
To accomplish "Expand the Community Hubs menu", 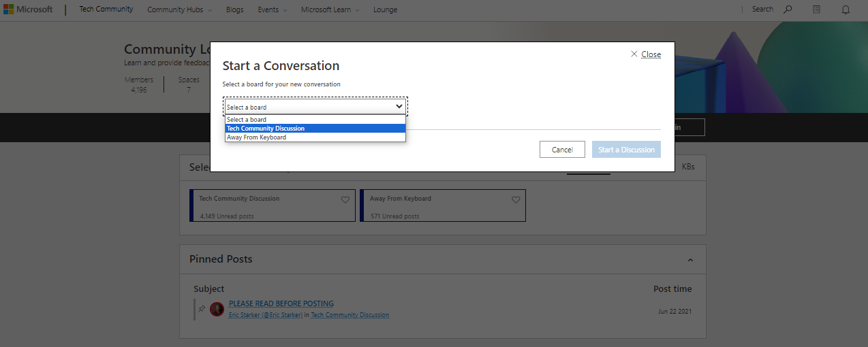I will (179, 10).
